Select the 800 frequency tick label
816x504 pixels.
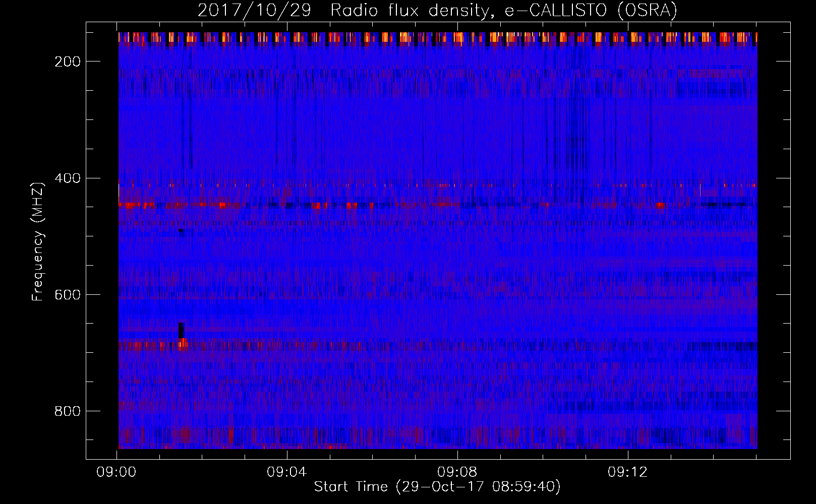point(67,411)
